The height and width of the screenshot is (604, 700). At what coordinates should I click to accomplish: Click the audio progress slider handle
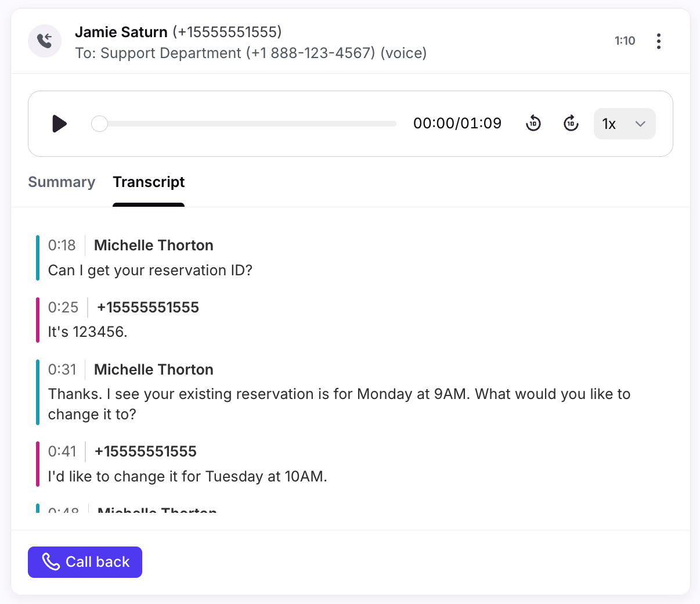[100, 124]
